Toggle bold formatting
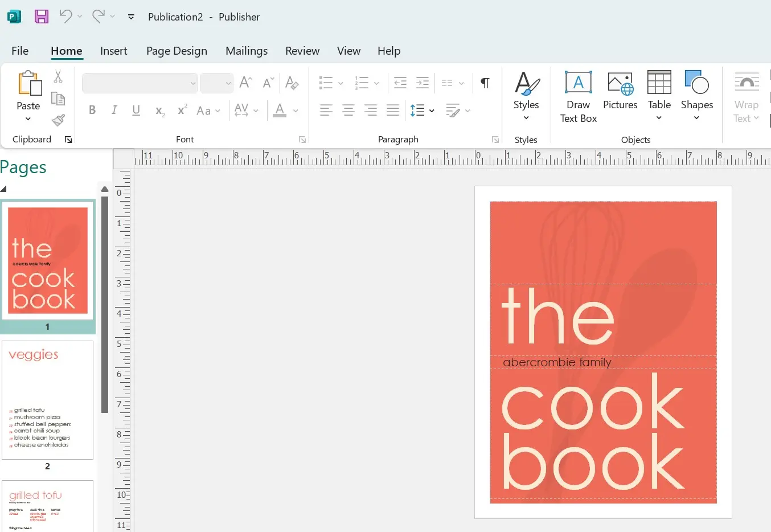The height and width of the screenshot is (532, 771). (x=92, y=110)
